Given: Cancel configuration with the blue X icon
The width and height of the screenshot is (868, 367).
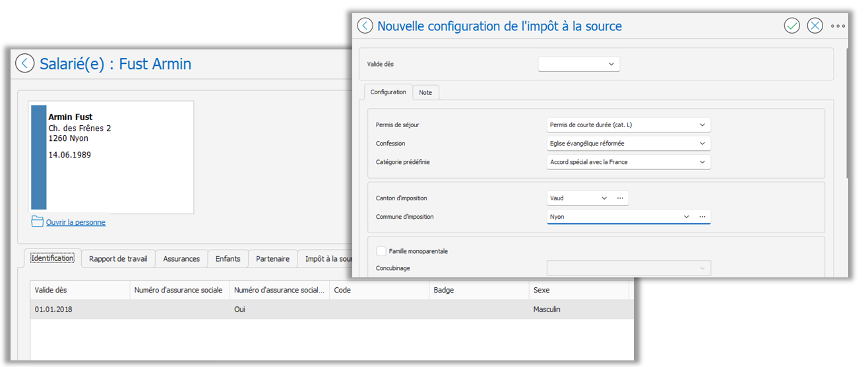Looking at the screenshot, I should click(x=815, y=26).
